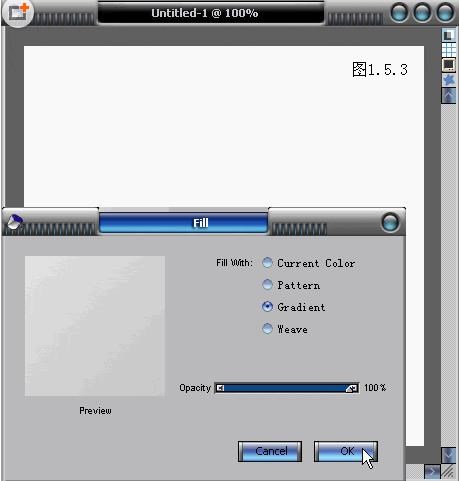Viewport: 459px width, 481px height.
Task: Click the Opacity slider bar
Action: (287, 388)
